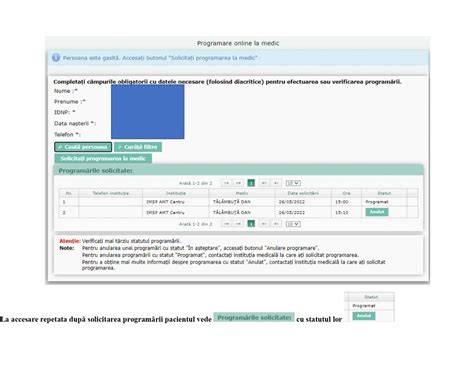Click the Programat status in row 1

377,202
